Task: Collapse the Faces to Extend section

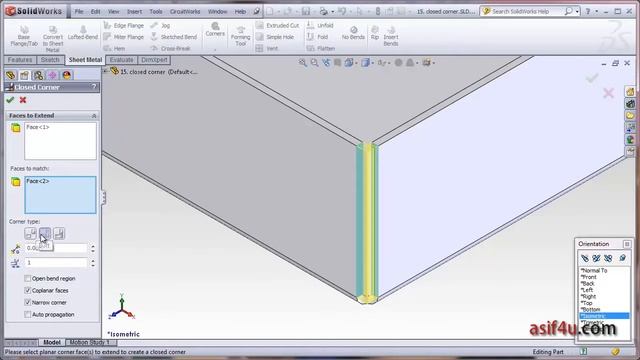Action: point(94,116)
